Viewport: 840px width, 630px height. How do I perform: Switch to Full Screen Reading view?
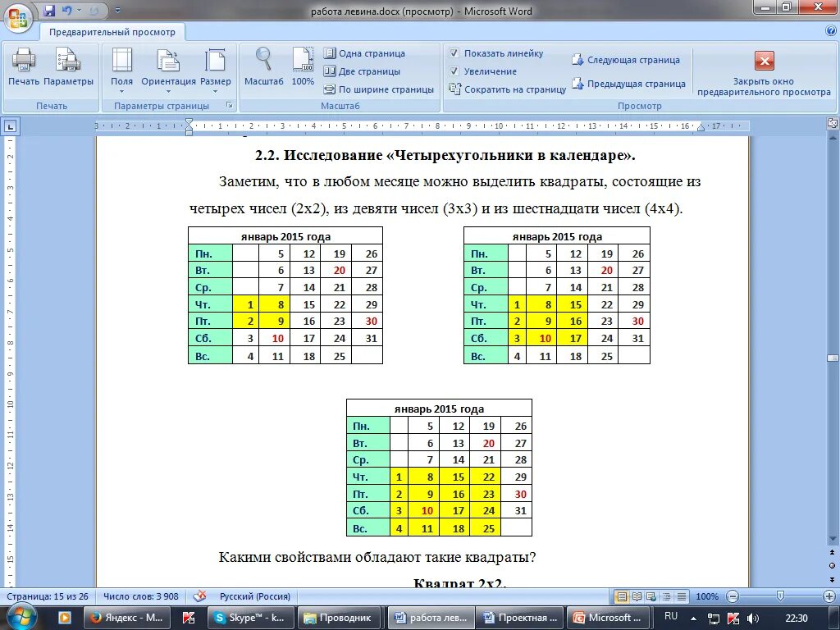click(x=637, y=596)
